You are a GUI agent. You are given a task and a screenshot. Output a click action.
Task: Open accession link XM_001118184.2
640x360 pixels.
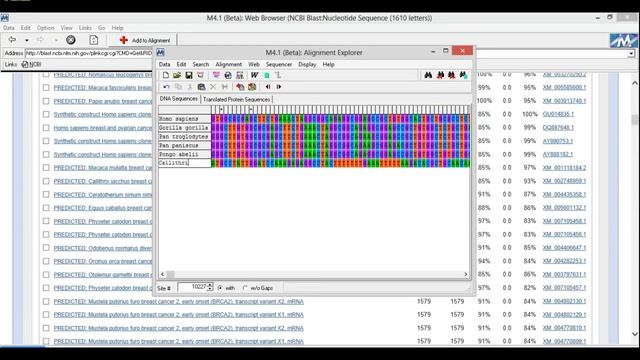pos(564,167)
